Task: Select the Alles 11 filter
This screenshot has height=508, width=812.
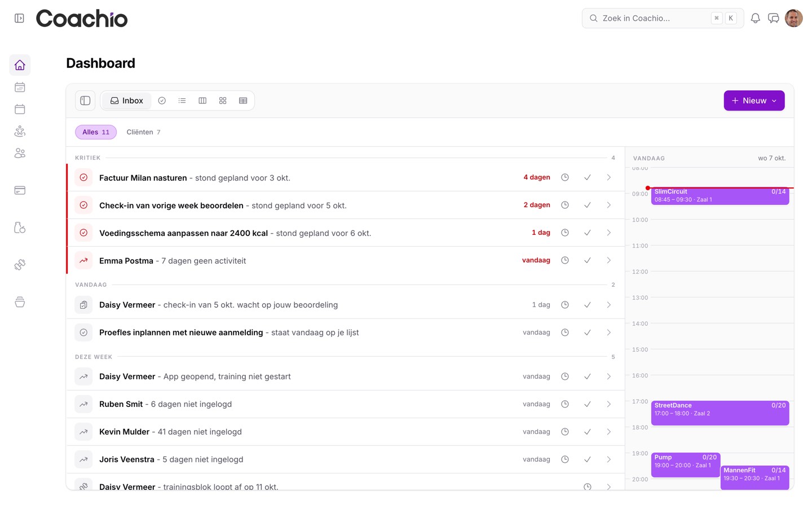Action: tap(96, 132)
